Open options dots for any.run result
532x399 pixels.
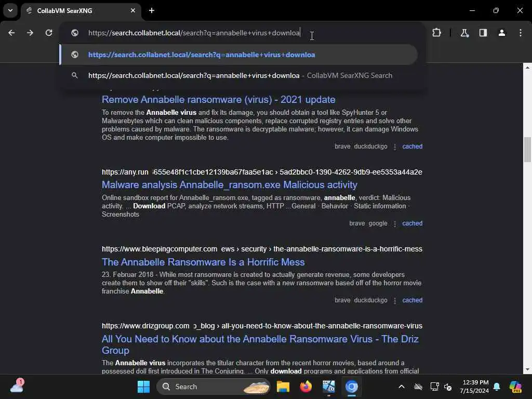coord(395,223)
